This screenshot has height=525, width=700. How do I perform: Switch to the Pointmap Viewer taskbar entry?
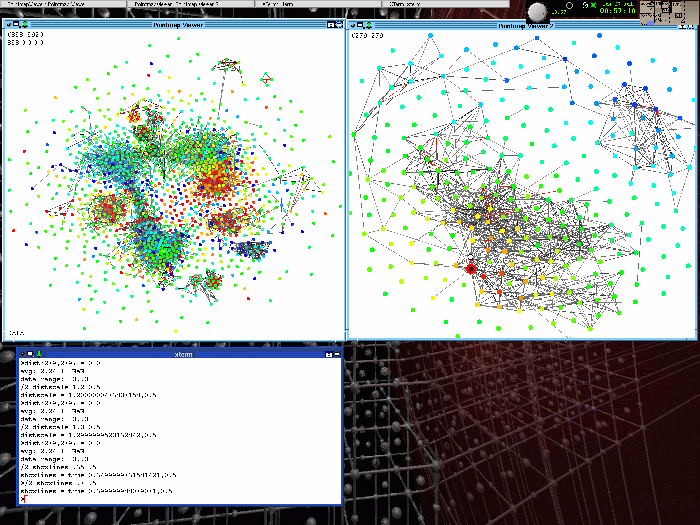pos(160,4)
